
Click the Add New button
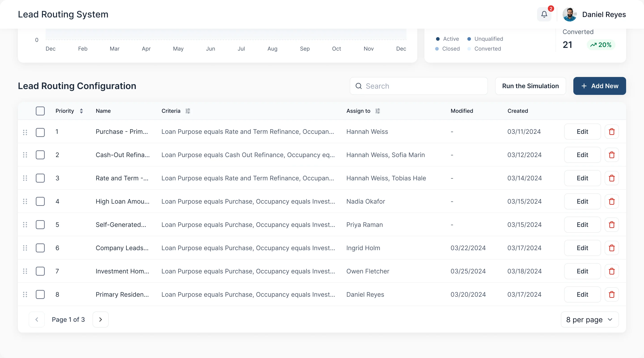pos(600,86)
